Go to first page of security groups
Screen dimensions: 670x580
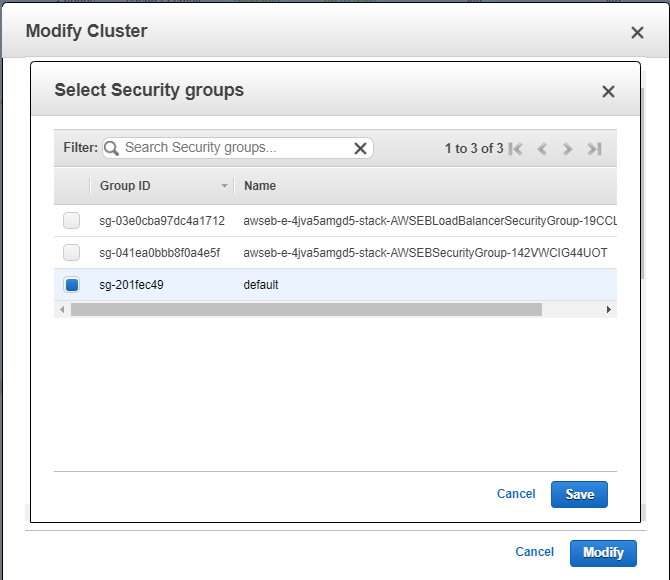[516, 149]
